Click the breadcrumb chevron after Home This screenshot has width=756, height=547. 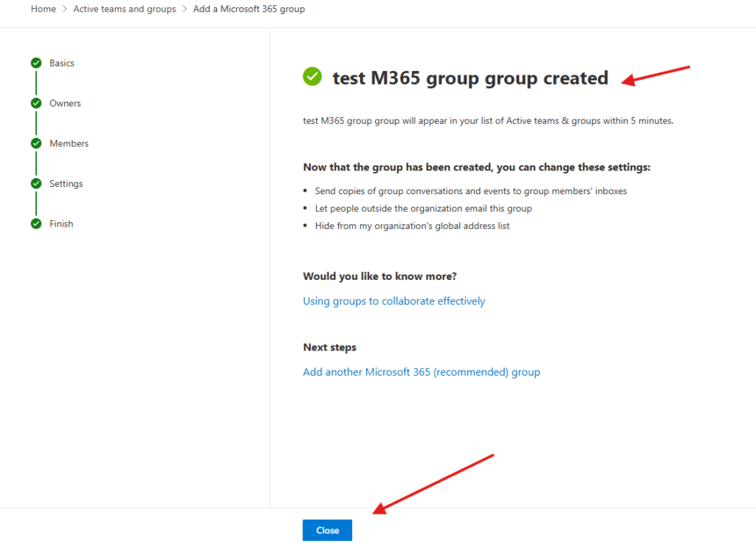(65, 10)
